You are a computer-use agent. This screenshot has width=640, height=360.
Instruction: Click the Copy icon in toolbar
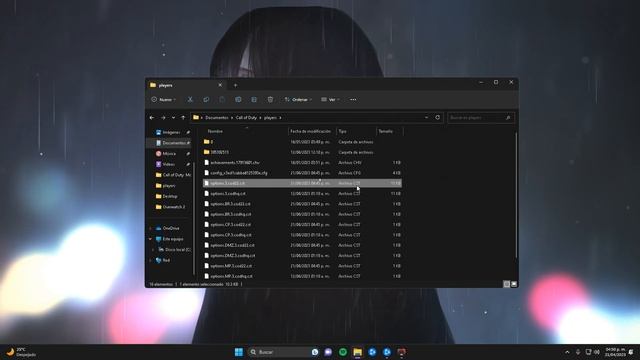[206, 100]
